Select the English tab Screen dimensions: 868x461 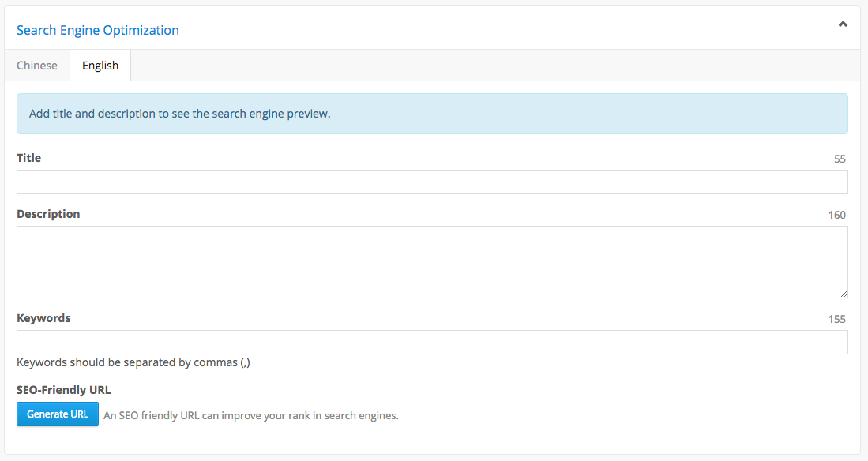tap(100, 66)
